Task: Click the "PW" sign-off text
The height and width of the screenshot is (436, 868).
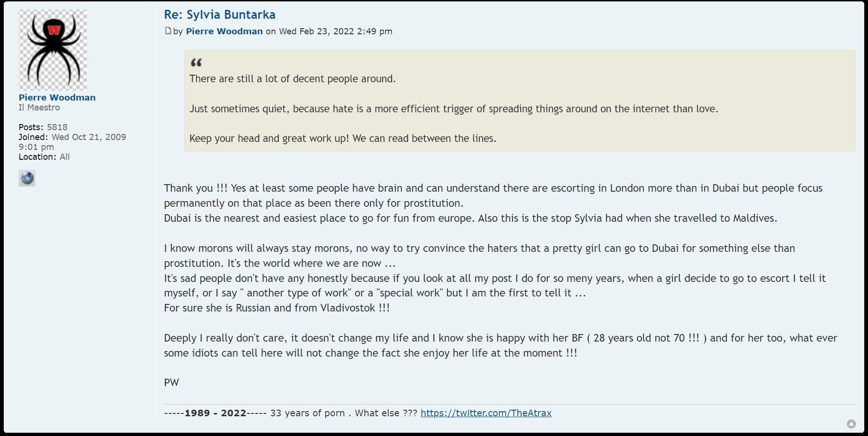Action: click(x=171, y=382)
